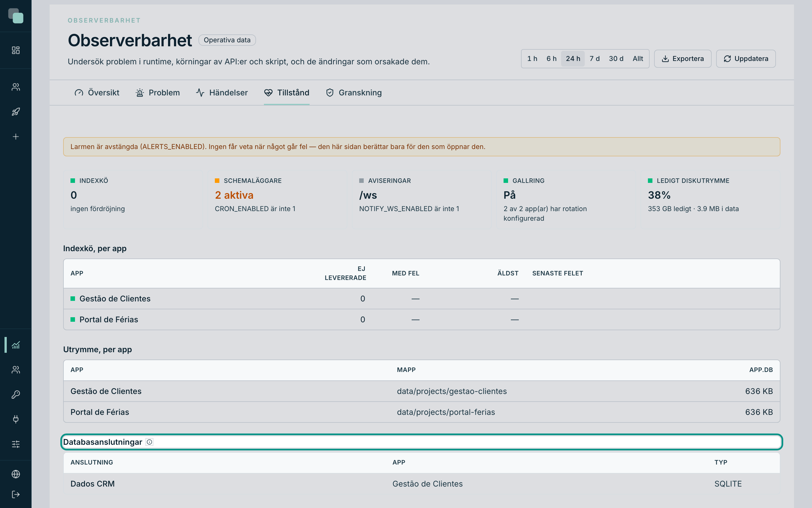This screenshot has width=812, height=508.
Task: Click the app logo in the sidebar
Action: click(x=16, y=16)
